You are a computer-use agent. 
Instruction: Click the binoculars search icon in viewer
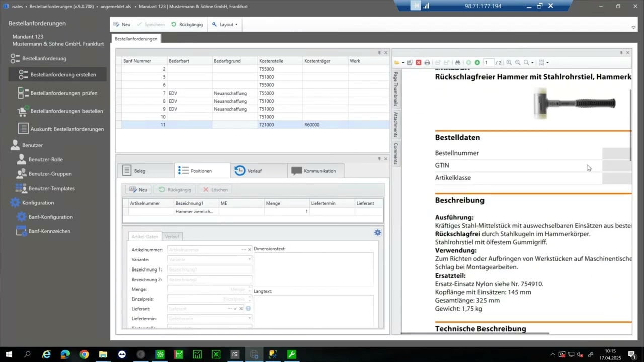pos(458,63)
